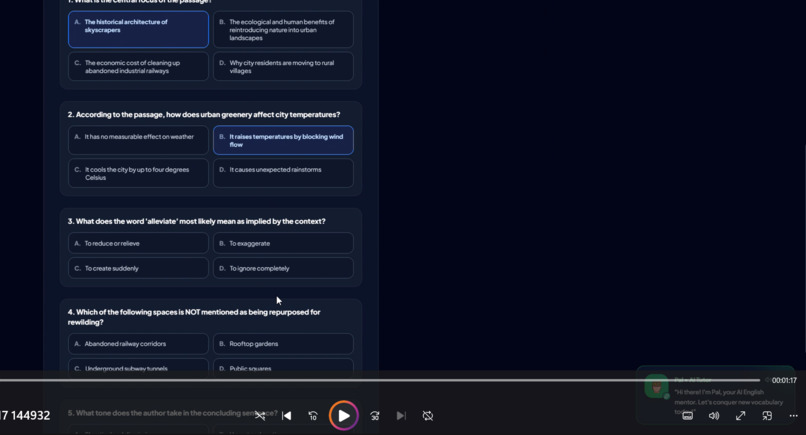Choose 'To exaggerate' option

click(283, 243)
